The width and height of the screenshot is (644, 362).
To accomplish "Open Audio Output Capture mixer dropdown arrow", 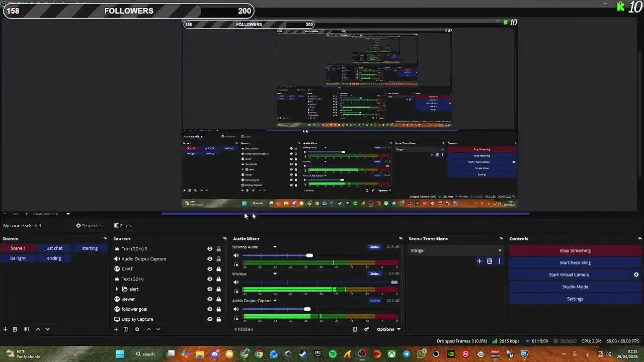I will click(x=275, y=301).
